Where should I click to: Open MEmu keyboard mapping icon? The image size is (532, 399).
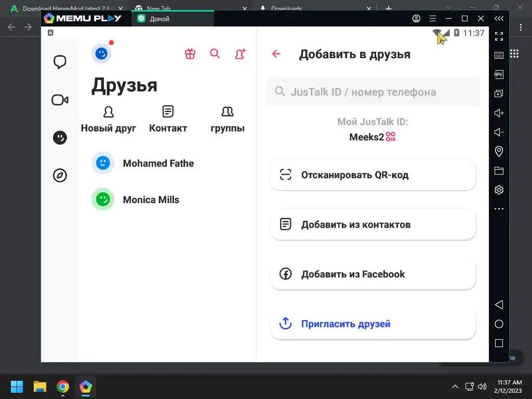click(x=499, y=55)
